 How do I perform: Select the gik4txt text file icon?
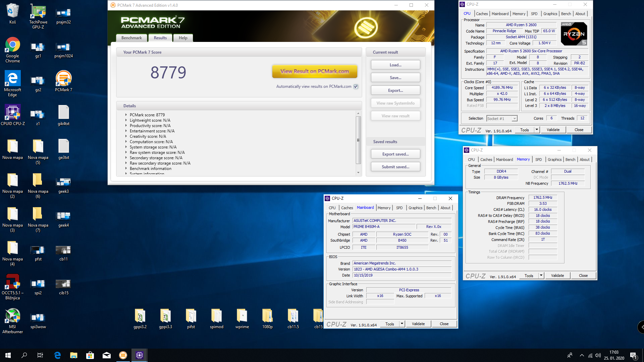point(63,115)
